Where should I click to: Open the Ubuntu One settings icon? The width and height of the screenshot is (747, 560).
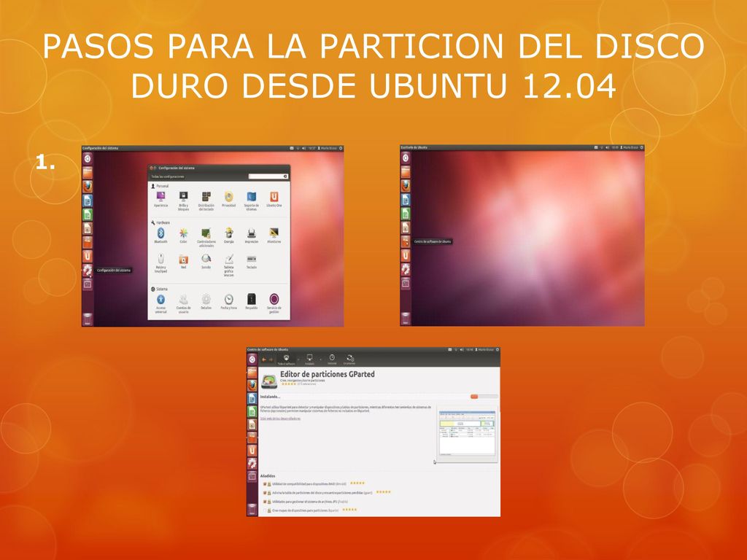(x=274, y=199)
